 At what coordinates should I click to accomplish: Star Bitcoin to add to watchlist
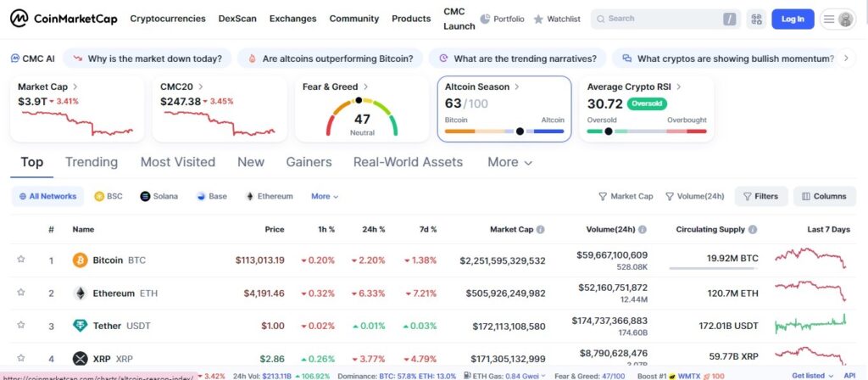21,260
